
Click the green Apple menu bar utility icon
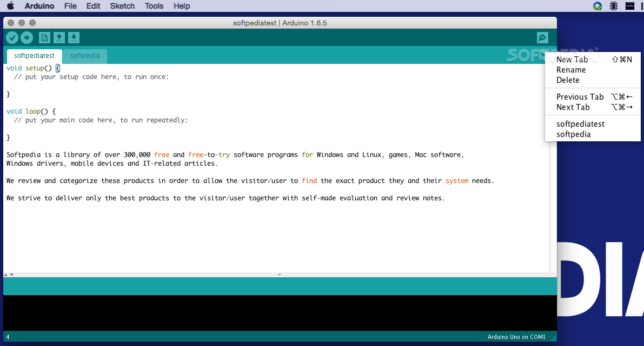tap(598, 6)
